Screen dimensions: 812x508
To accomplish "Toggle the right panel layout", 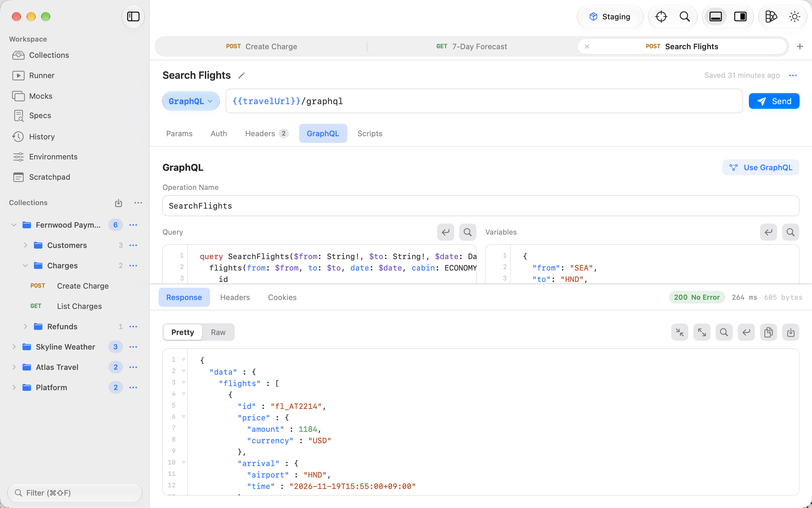I will coord(740,17).
